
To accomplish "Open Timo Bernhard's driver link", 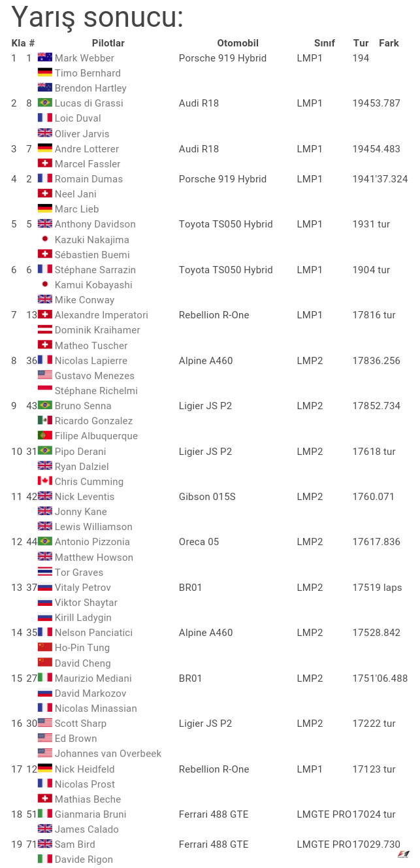I will coord(88,73).
